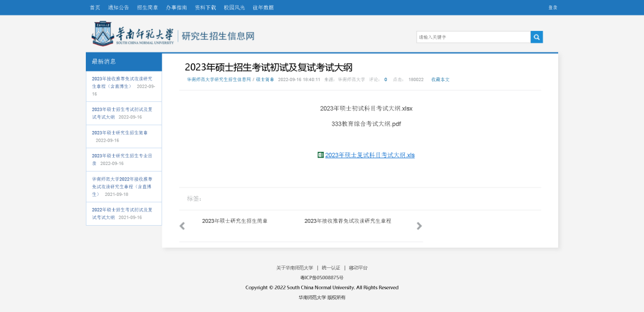The width and height of the screenshot is (644, 312).
Task: Click the comment count 0 next to 评论
Action: (386, 80)
